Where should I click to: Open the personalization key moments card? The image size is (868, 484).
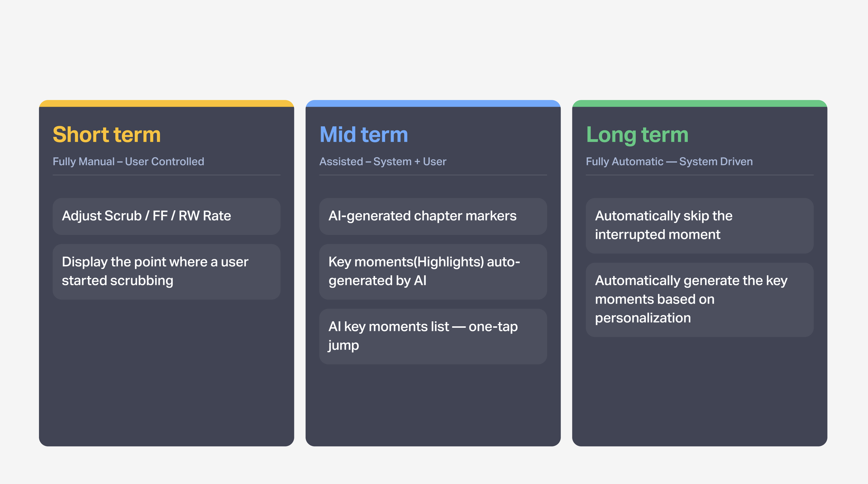[x=700, y=300]
